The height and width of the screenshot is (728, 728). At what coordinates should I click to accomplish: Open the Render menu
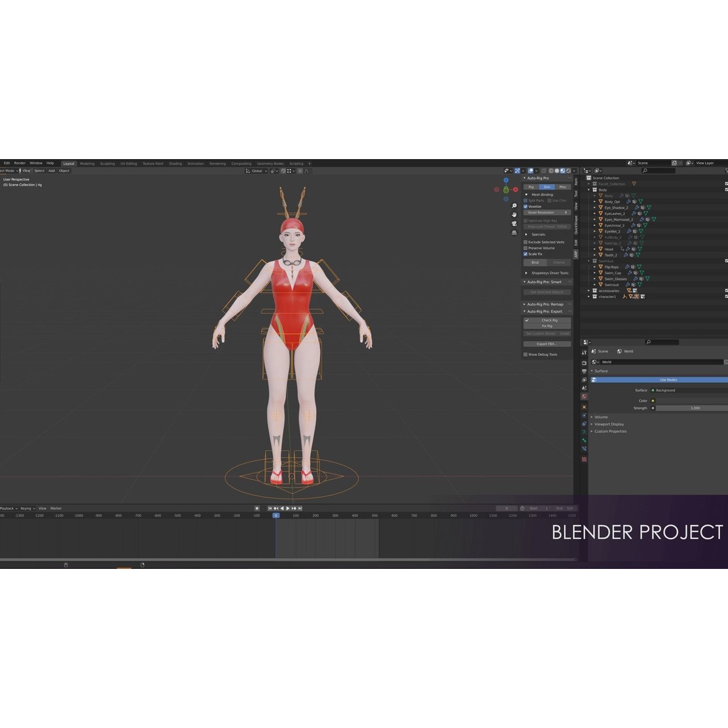(20, 163)
